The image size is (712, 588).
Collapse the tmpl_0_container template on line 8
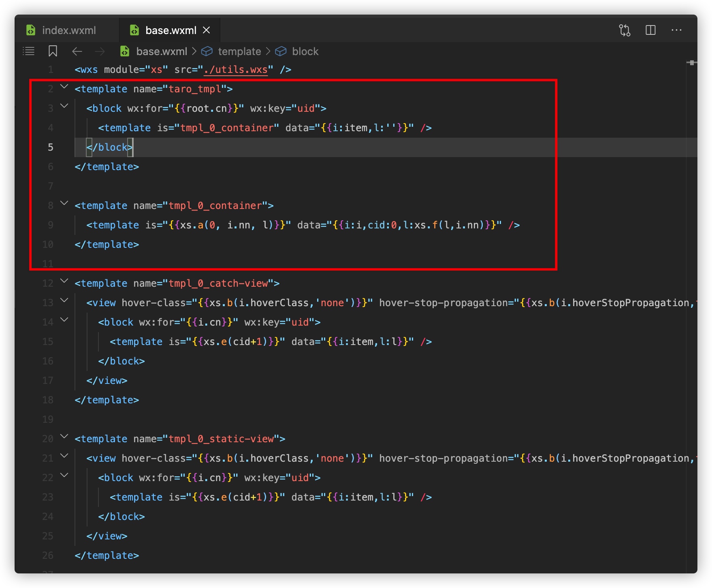[64, 203]
